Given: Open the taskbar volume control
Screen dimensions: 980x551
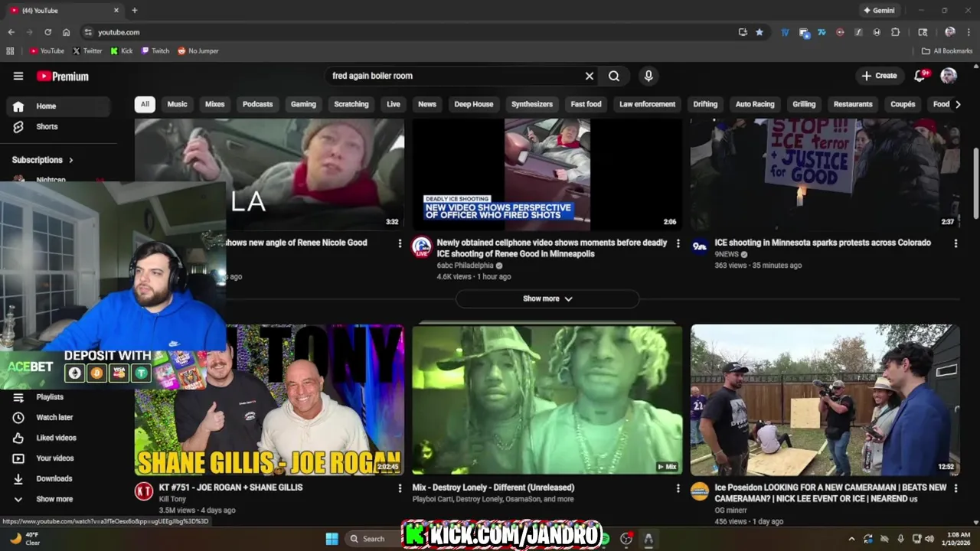Looking at the screenshot, I should click(929, 539).
